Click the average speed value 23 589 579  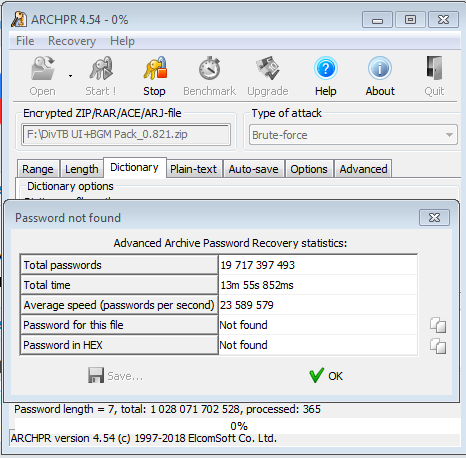(x=247, y=305)
